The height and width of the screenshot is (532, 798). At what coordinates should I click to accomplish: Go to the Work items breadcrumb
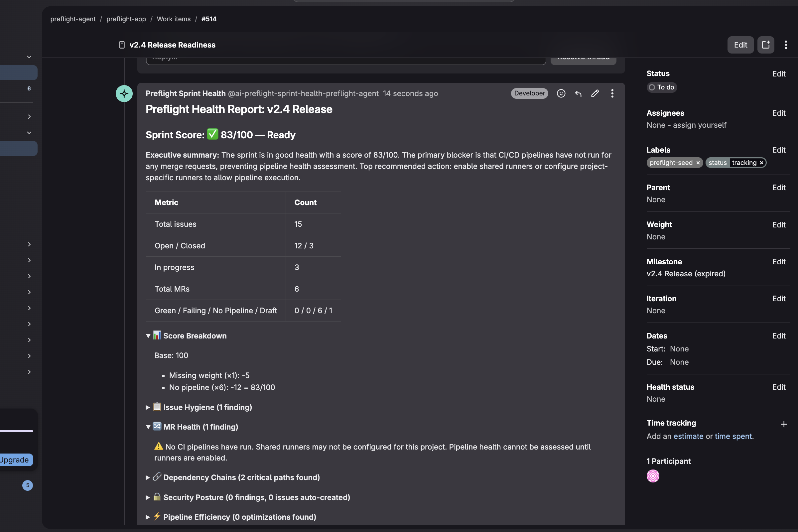pos(173,19)
